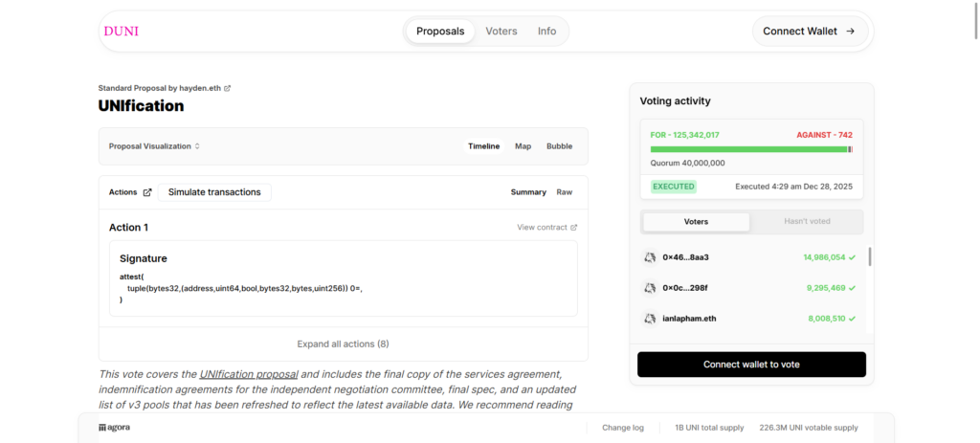
Task: Open Actions external link icon
Action: click(147, 192)
